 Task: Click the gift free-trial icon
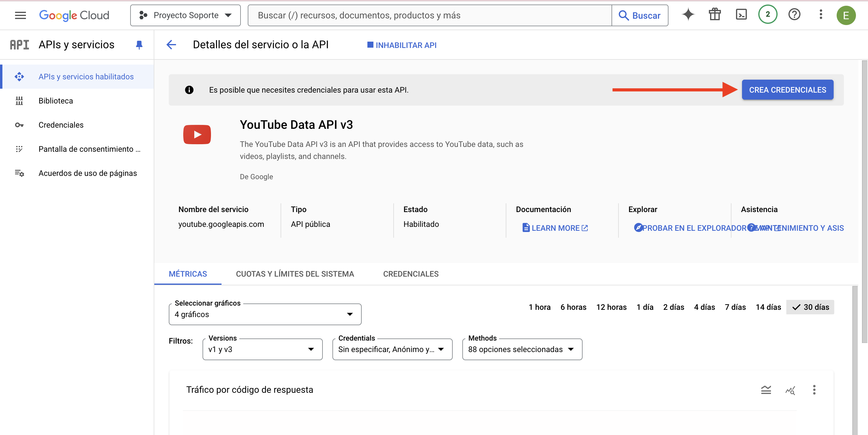715,15
